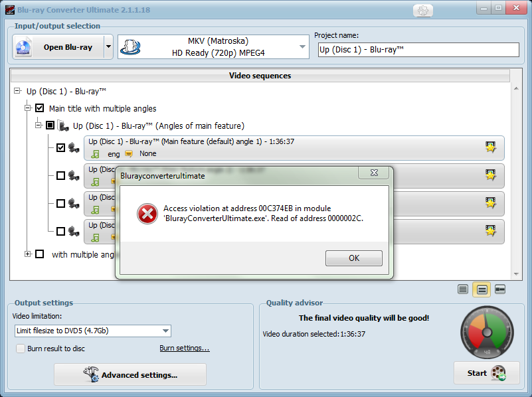Switch to the detailed card view icon
Screen dimensions: 532x397
pyautogui.click(x=500, y=289)
